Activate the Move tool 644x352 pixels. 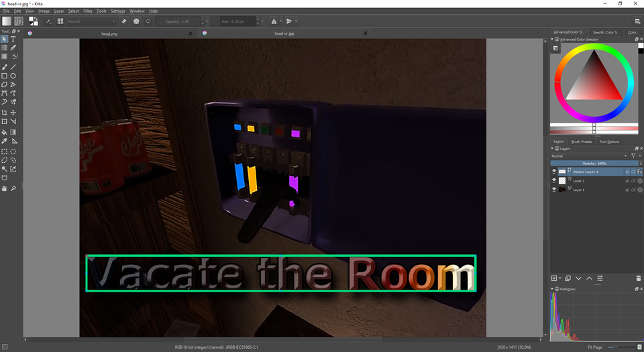[13, 113]
